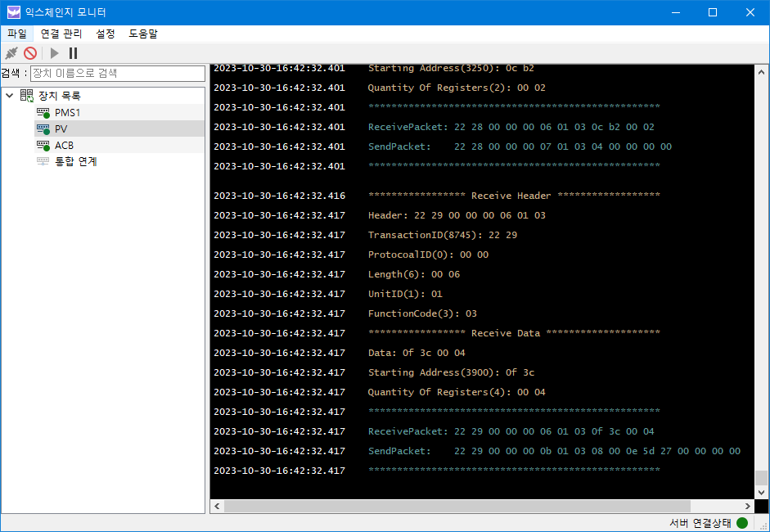Click the 통합 연계 device icon
The width and height of the screenshot is (770, 532).
(x=43, y=161)
